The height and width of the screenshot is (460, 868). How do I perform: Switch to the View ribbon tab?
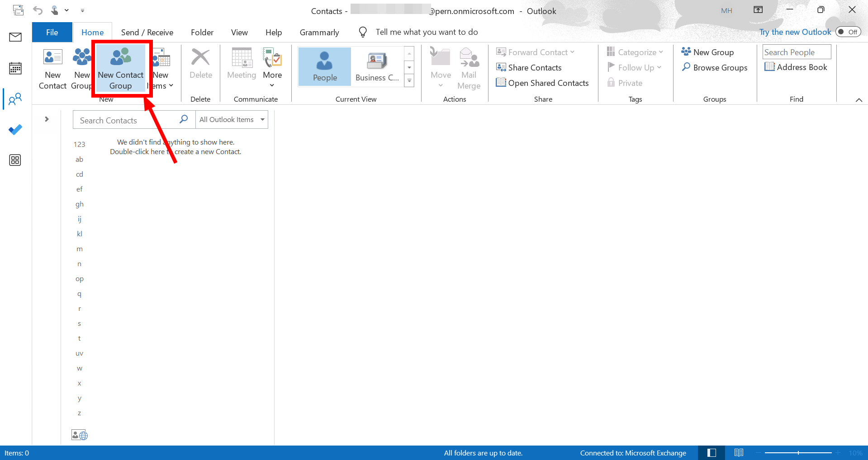(x=239, y=32)
